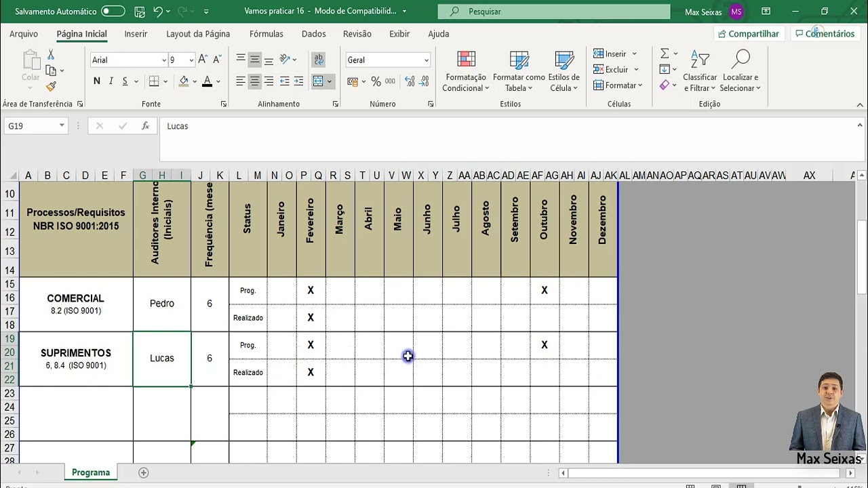Toggle Salvamento Automático switch
Viewport: 868px width, 488px height.
[x=113, y=12]
